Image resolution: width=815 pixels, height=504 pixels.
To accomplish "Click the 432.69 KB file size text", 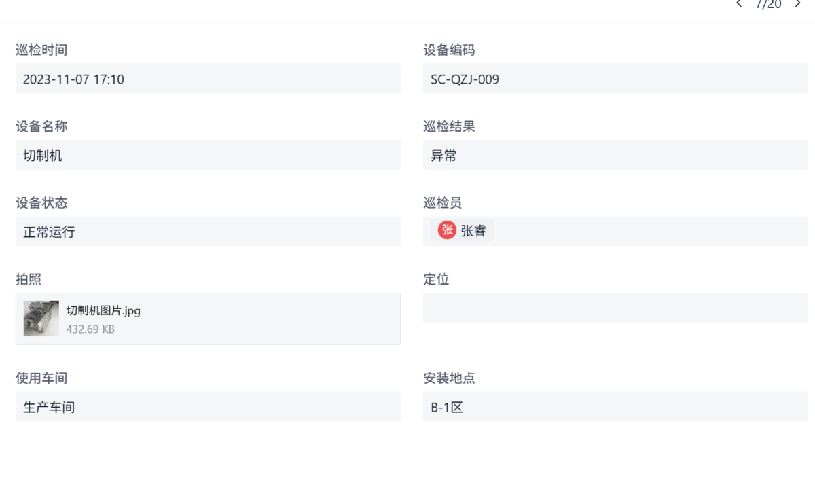I will pos(90,329).
